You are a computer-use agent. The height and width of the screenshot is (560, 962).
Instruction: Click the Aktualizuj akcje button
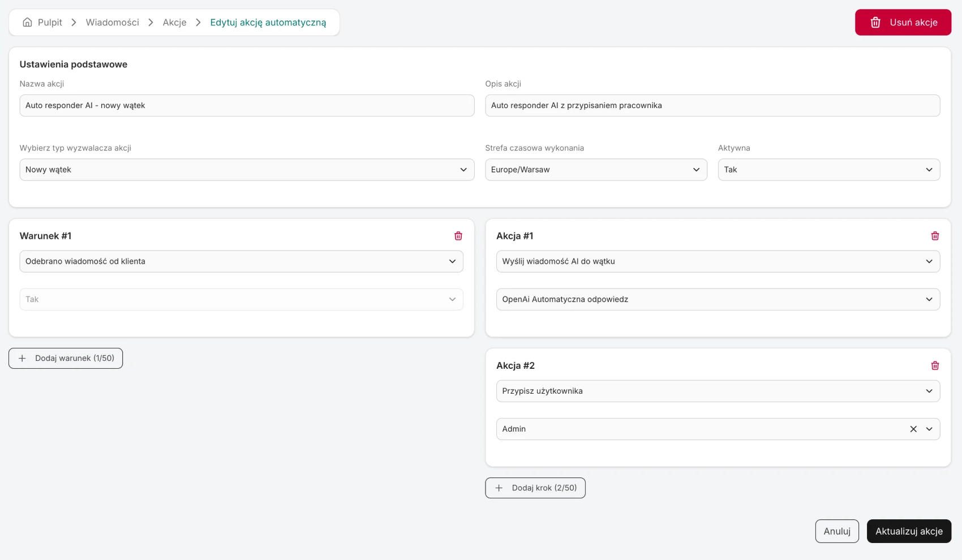coord(909,531)
